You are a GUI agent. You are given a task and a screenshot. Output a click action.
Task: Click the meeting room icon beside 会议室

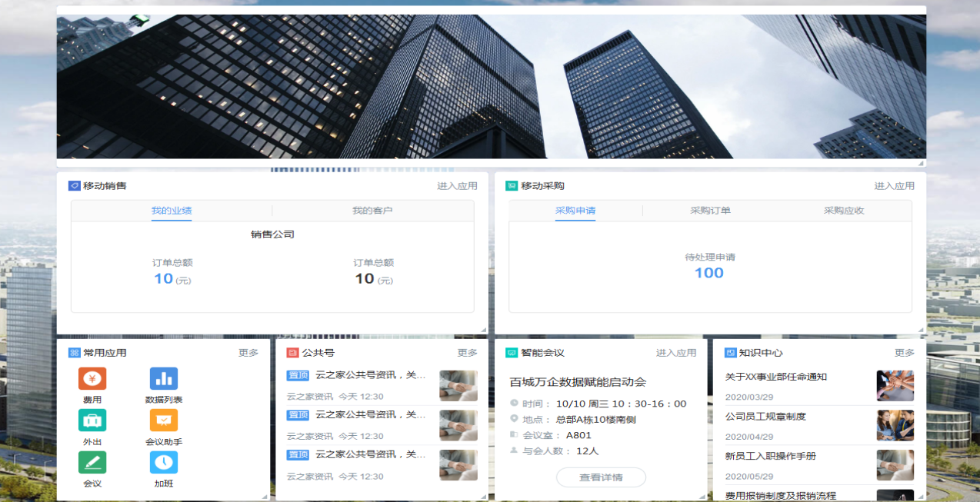(514, 434)
